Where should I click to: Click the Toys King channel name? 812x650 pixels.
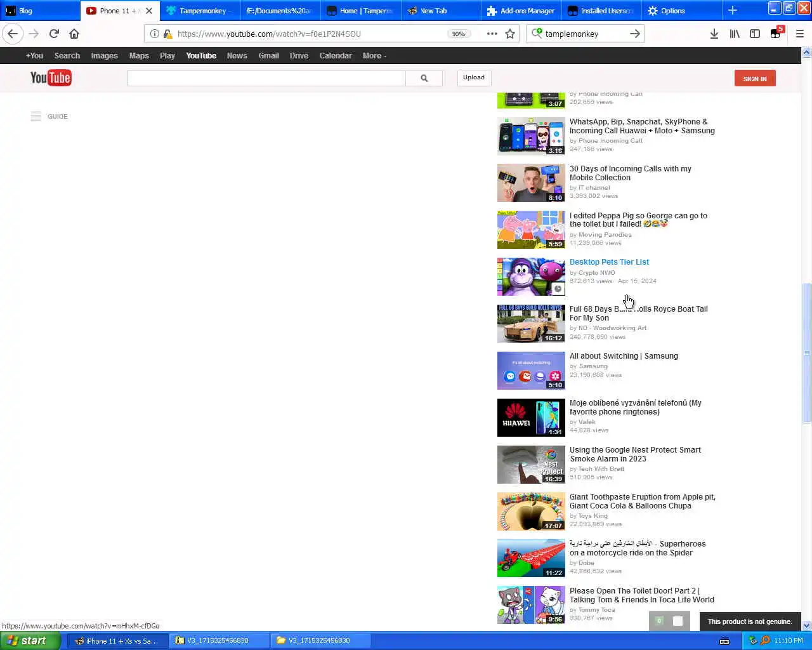pyautogui.click(x=593, y=516)
